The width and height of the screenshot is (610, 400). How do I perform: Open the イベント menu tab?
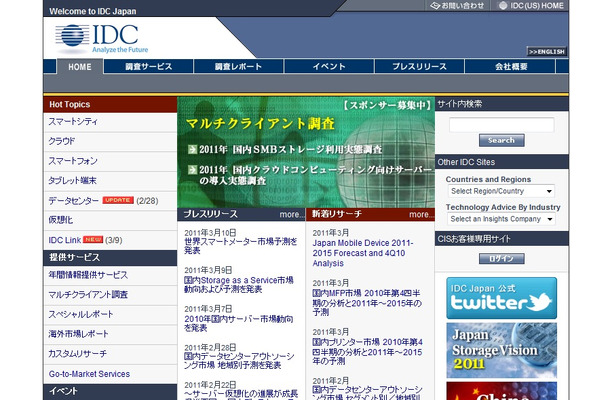[x=329, y=67]
